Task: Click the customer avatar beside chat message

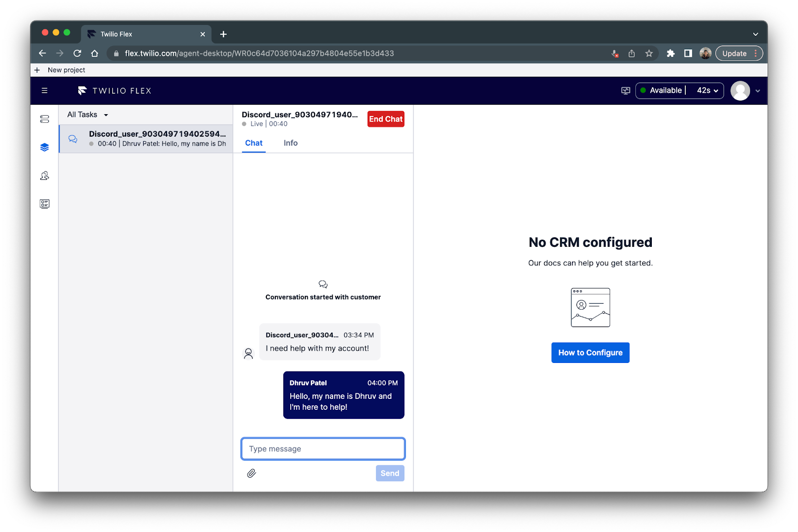Action: click(x=248, y=354)
